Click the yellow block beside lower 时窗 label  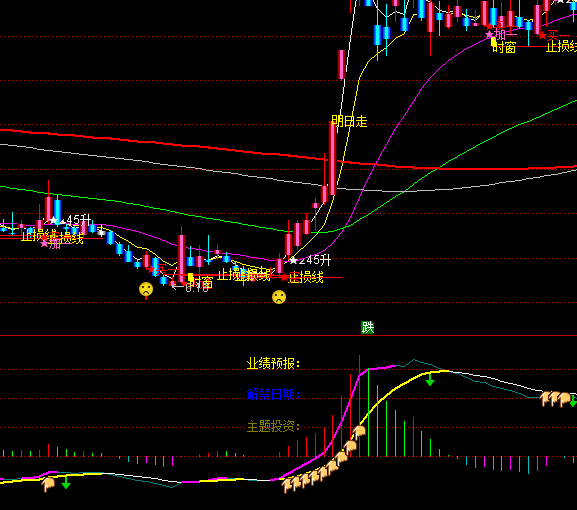pos(190,277)
